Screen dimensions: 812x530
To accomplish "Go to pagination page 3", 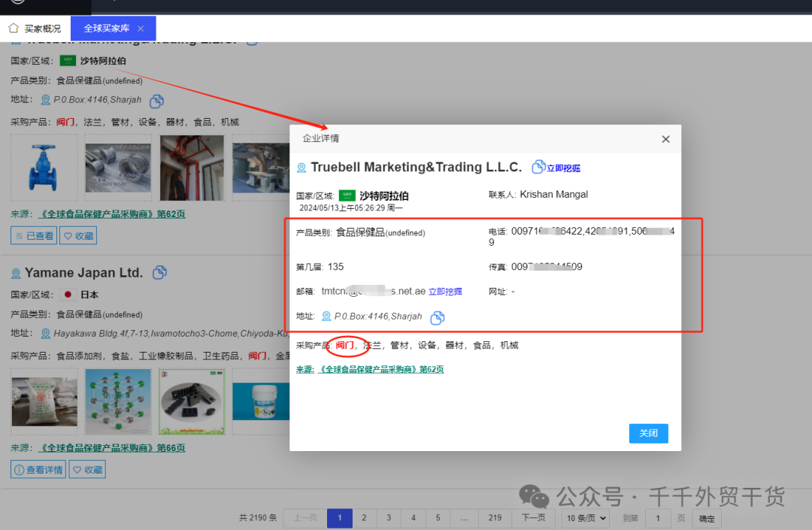I will point(389,518).
